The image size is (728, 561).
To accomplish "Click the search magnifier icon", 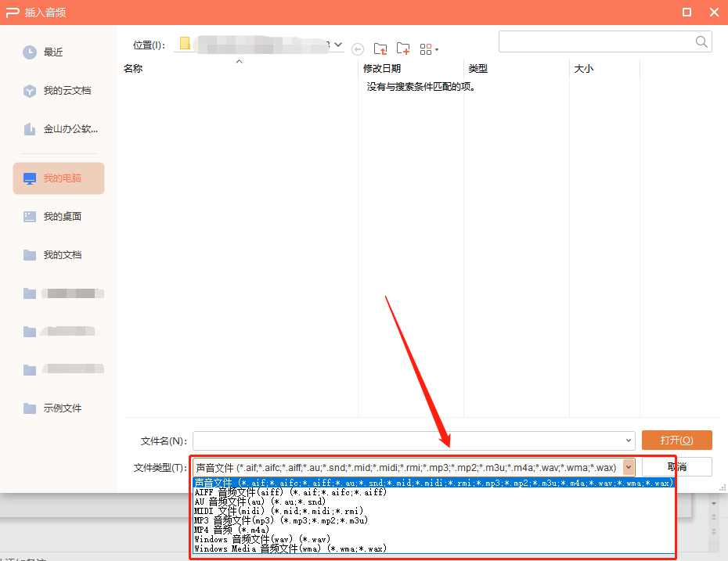I will 701,41.
